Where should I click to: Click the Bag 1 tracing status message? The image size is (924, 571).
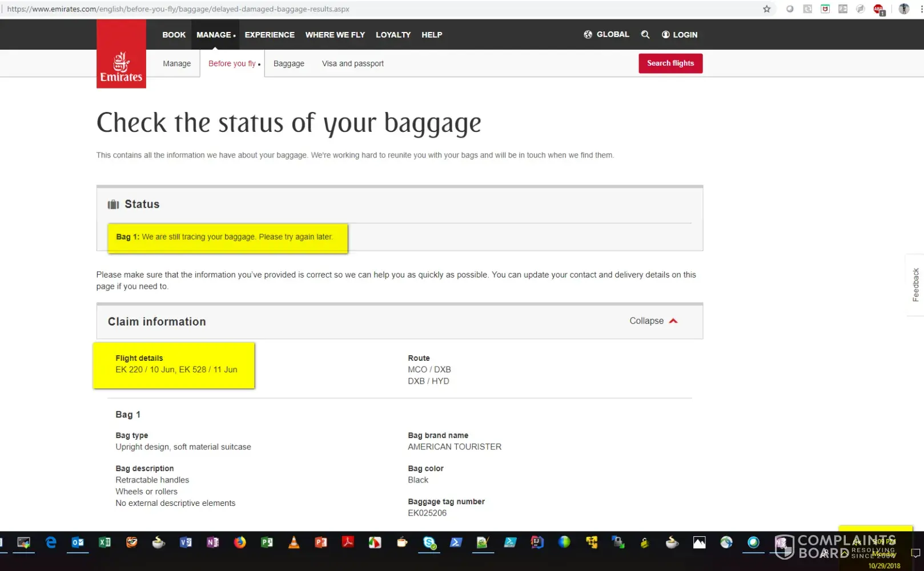click(x=224, y=237)
